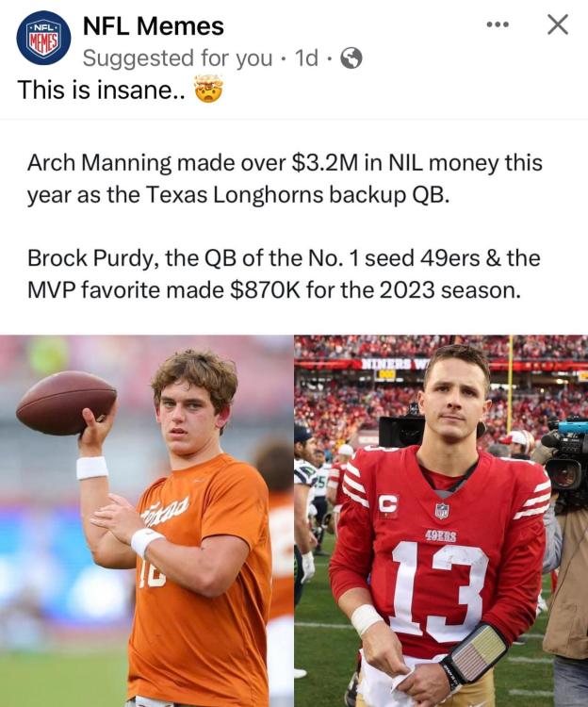Open the Brock Purdy photo on the right
Screen dimensions: 588x707
[x=441, y=520]
